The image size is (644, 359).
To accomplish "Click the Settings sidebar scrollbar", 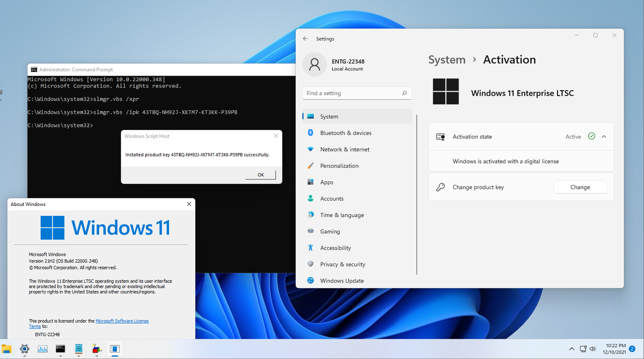I will click(417, 194).
